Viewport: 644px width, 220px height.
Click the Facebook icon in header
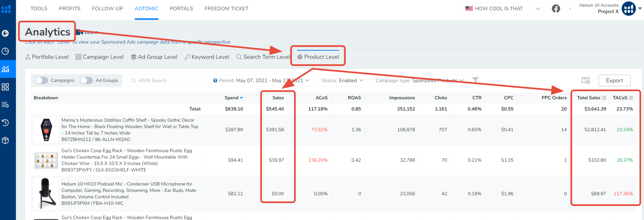(556, 9)
